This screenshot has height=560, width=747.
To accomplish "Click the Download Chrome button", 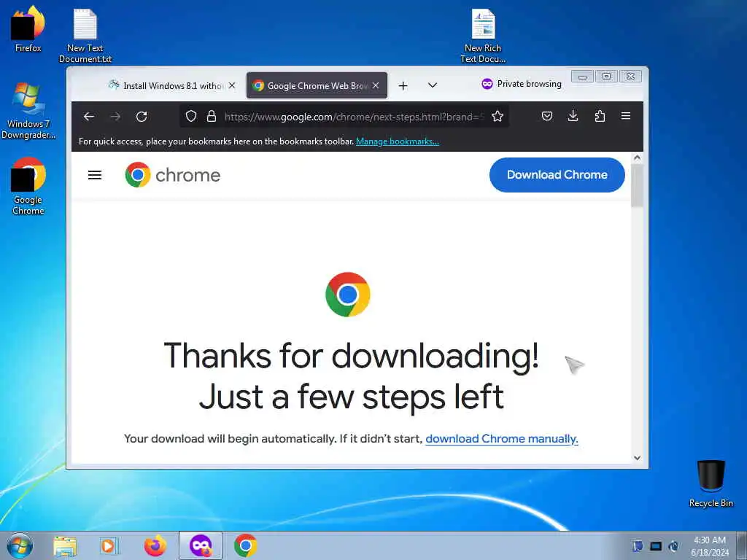I will point(557,175).
